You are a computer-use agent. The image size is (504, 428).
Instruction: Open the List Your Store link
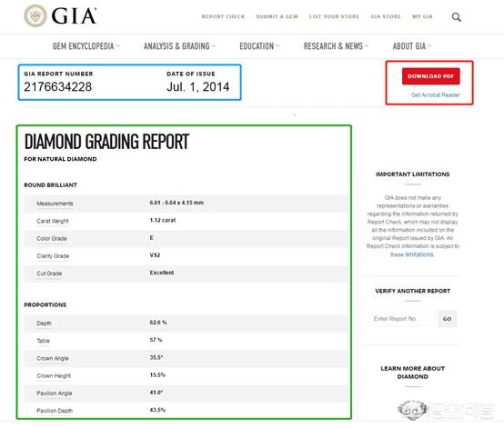click(334, 16)
